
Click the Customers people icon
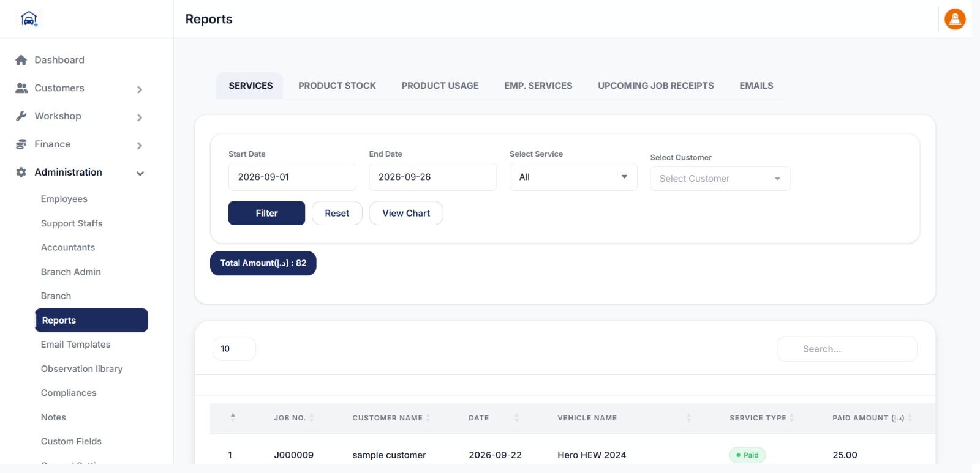pyautogui.click(x=21, y=88)
